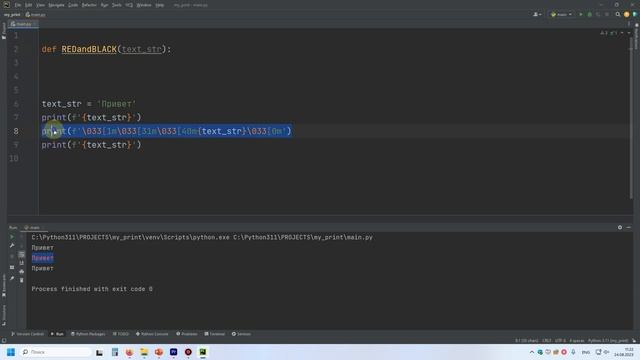Image resolution: width=640 pixels, height=360 pixels.
Task: Click the REDandBLACK function name
Action: pos(89,49)
